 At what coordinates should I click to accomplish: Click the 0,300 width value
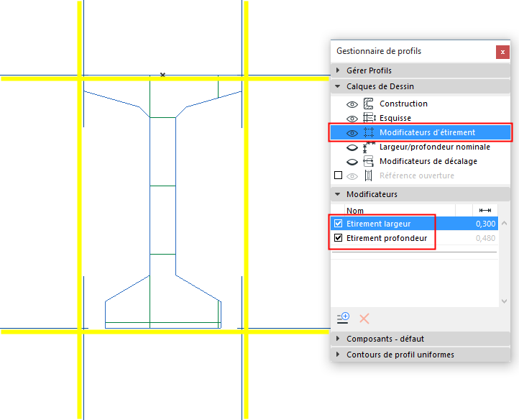(x=485, y=224)
